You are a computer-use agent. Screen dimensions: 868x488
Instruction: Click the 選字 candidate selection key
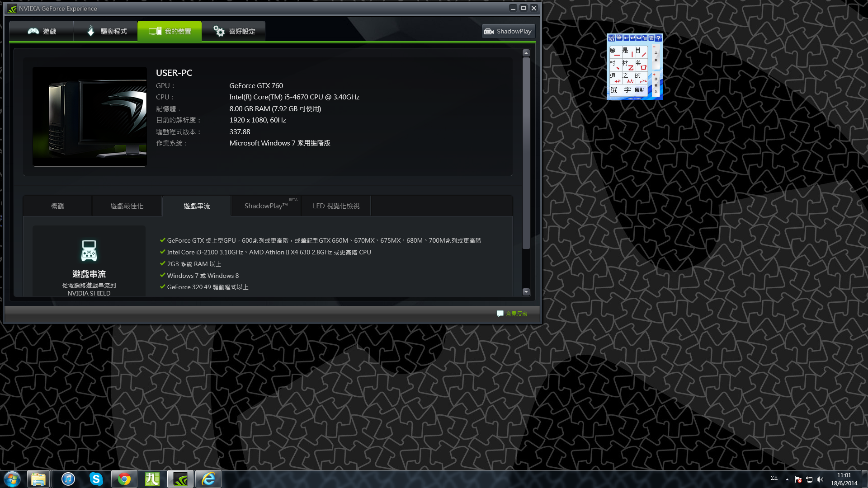(x=623, y=90)
